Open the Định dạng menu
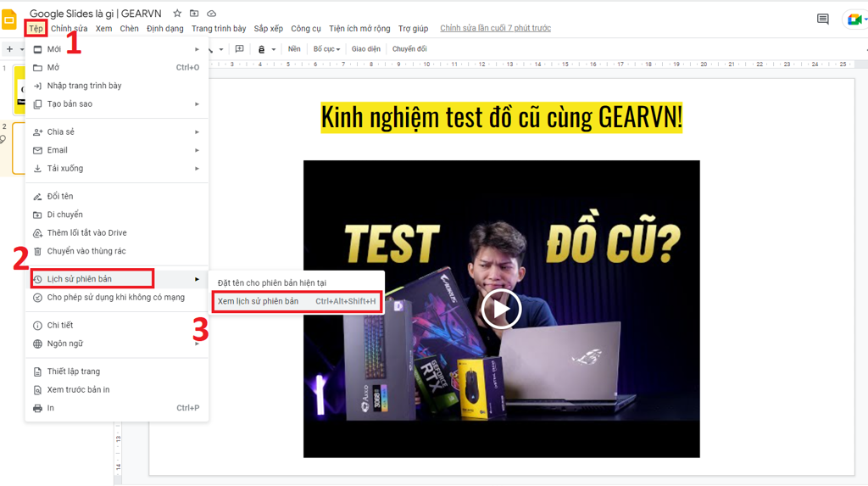This screenshot has width=868, height=486. (165, 28)
